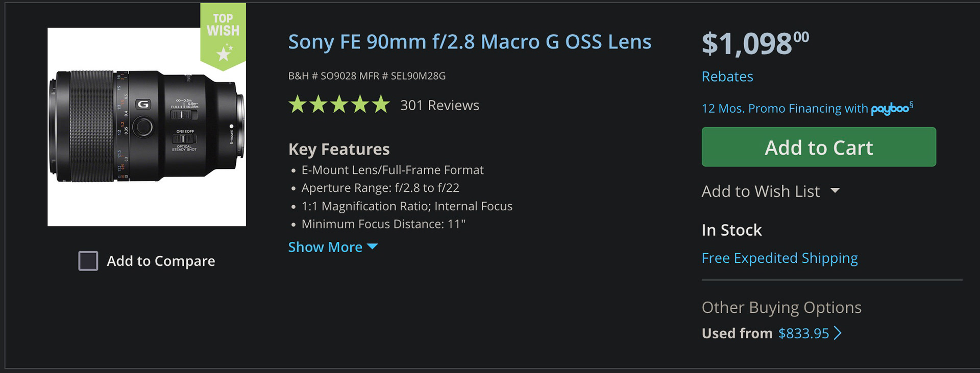View the used price $833.95 link
This screenshot has width=980, height=373.
point(803,333)
